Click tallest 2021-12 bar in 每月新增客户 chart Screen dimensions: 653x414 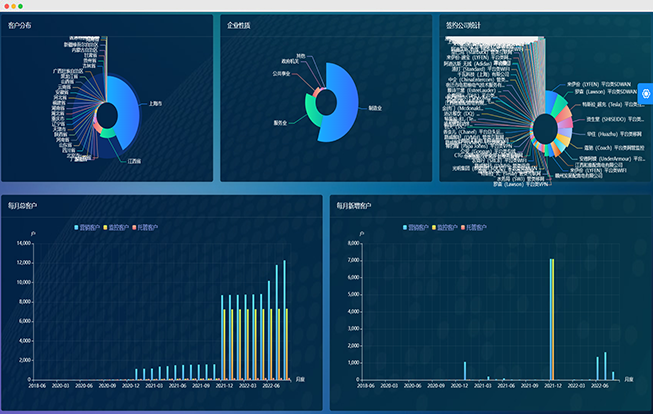click(551, 318)
